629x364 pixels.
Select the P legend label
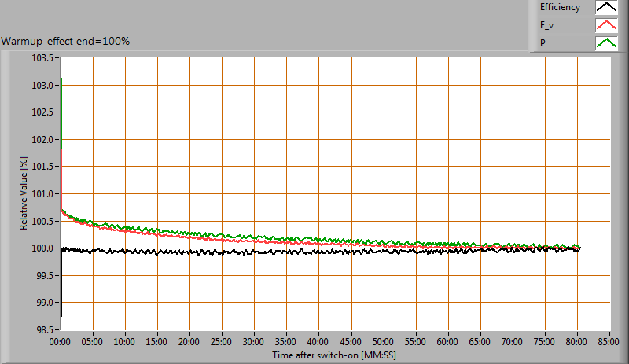pos(543,42)
